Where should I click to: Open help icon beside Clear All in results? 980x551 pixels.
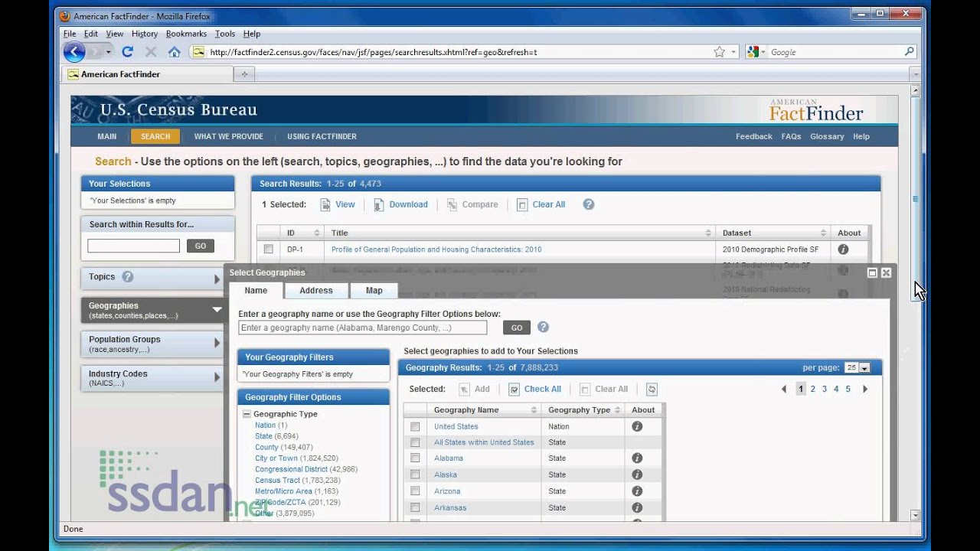[x=588, y=204]
